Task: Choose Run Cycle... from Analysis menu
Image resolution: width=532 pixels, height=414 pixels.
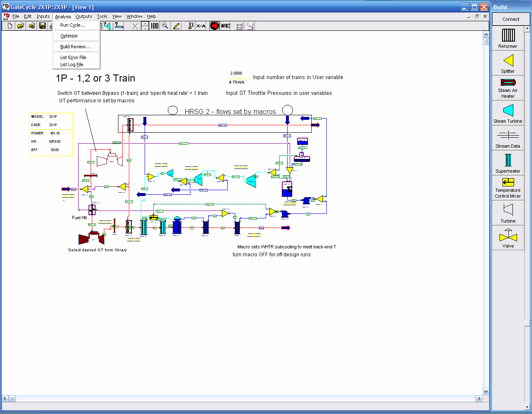Action: pyautogui.click(x=76, y=25)
